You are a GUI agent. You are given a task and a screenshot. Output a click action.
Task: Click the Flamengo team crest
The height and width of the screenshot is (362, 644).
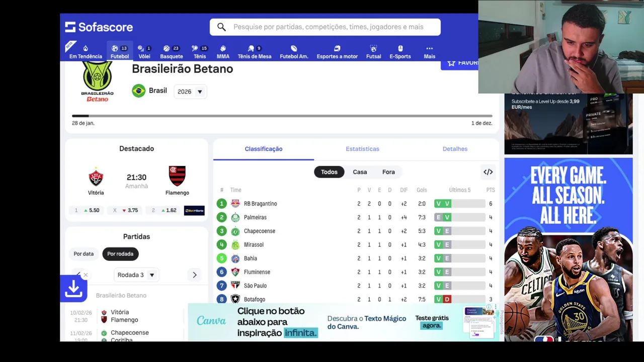(x=177, y=176)
